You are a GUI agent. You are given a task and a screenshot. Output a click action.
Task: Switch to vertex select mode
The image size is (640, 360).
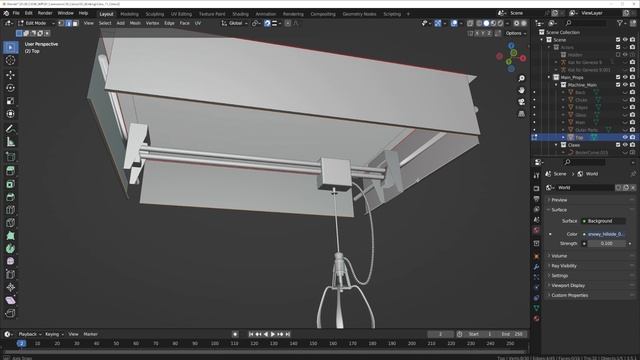click(61, 23)
